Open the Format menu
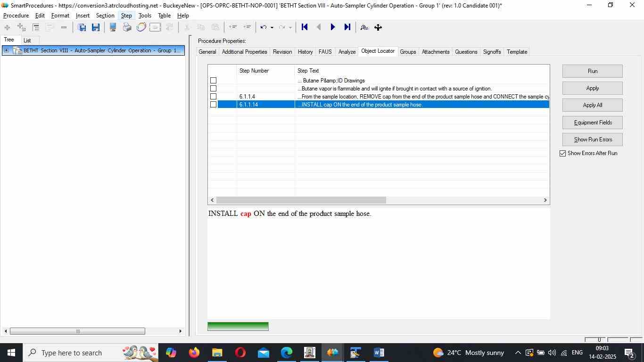The width and height of the screenshot is (644, 362). coord(60,16)
